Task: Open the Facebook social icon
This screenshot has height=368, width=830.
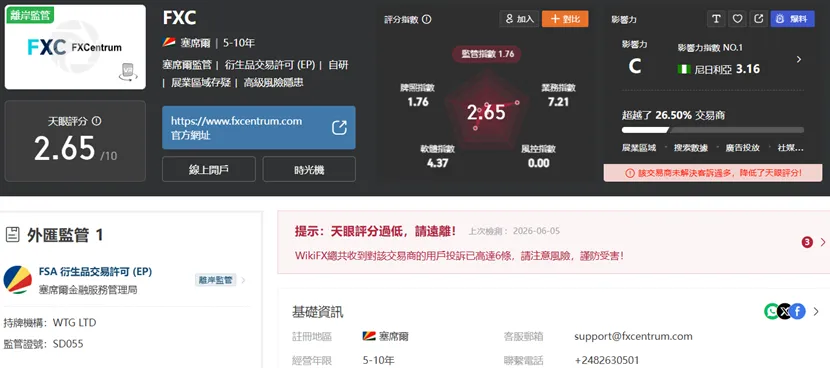Action: pyautogui.click(x=798, y=311)
